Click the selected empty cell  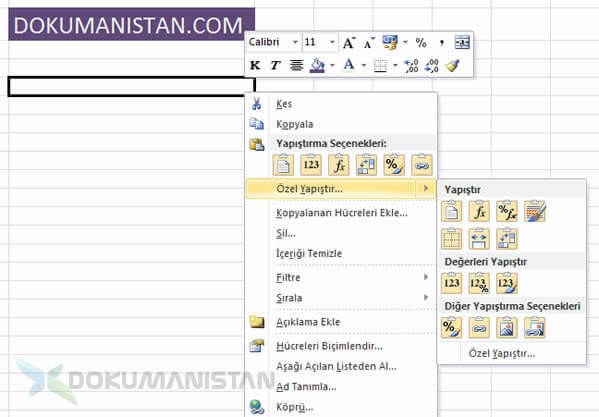coord(131,87)
